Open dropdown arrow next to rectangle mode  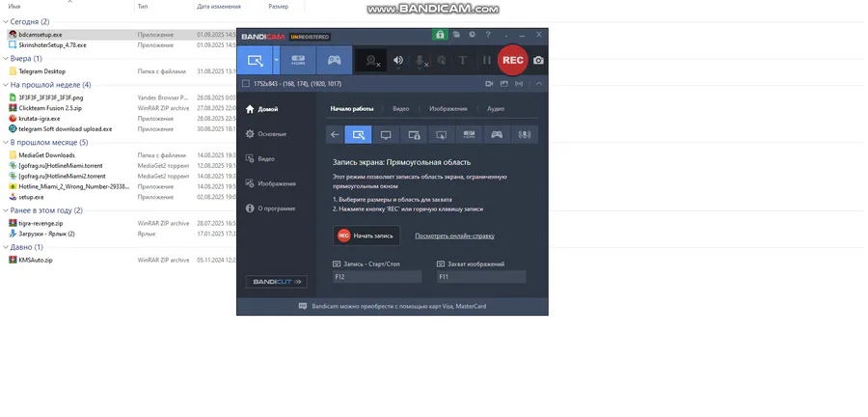pos(276,61)
